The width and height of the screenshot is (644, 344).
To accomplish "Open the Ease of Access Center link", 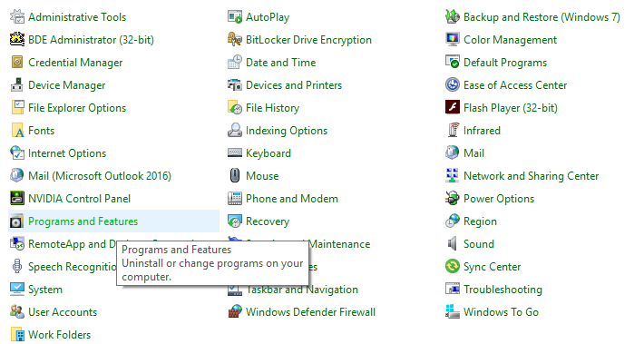I will tap(515, 85).
